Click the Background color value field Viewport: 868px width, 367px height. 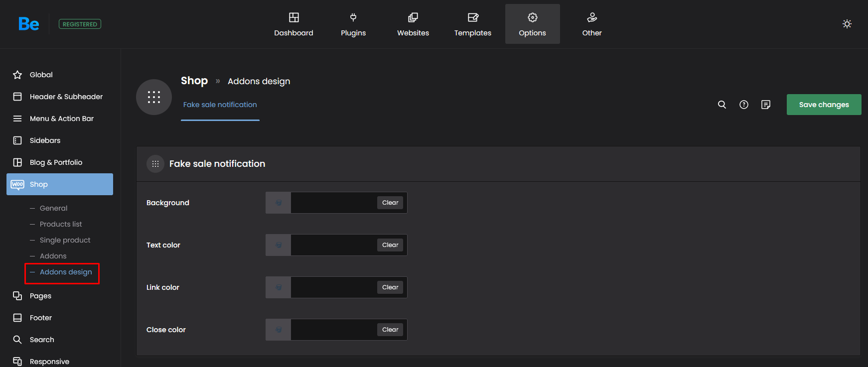334,203
